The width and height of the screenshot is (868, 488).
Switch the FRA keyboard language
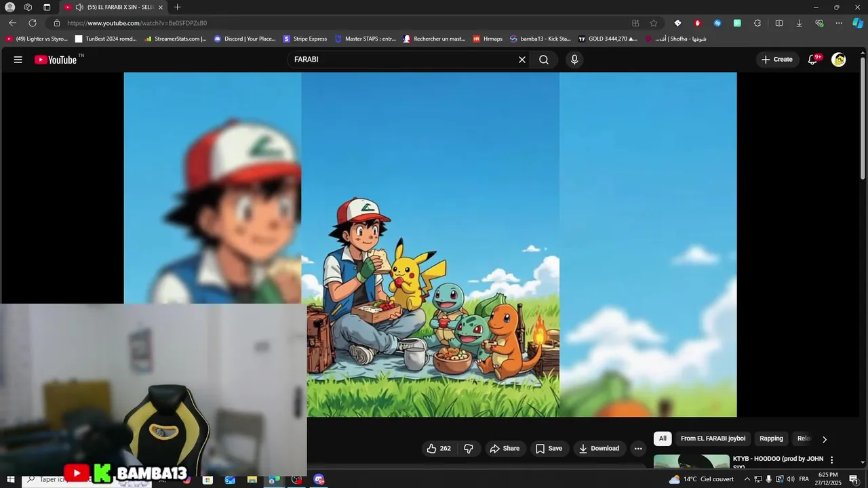pyautogui.click(x=804, y=479)
